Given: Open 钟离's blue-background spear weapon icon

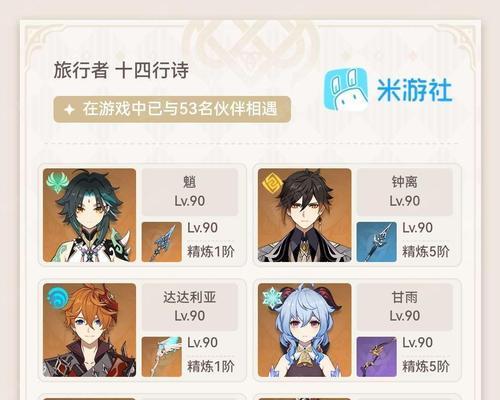Looking at the screenshot, I should click(x=377, y=242).
